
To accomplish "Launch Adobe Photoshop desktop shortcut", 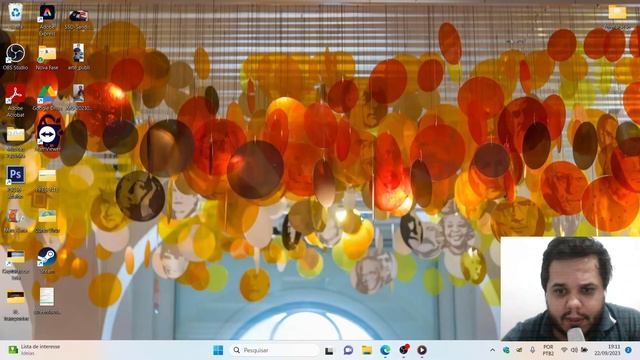I will pos(16,176).
